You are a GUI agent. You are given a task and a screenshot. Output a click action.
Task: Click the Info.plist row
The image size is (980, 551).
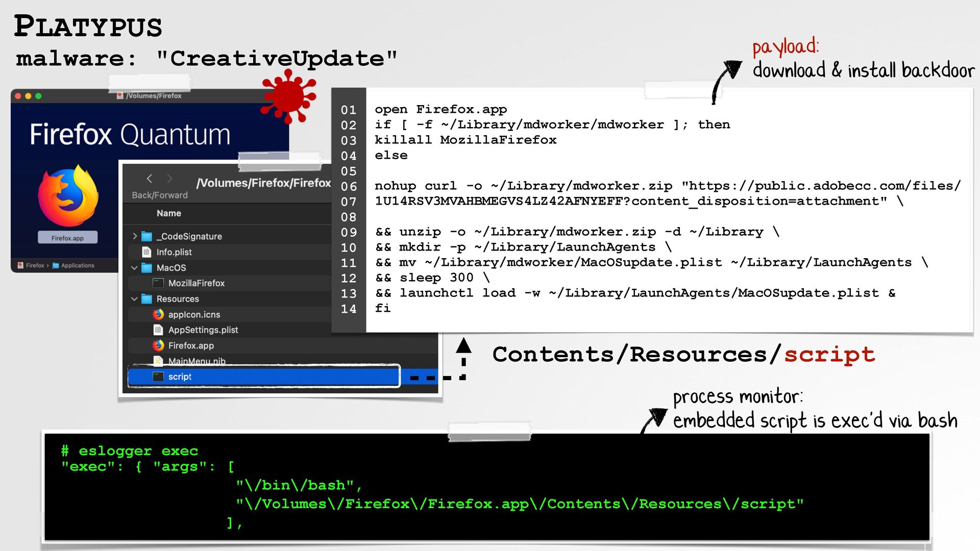[229, 252]
